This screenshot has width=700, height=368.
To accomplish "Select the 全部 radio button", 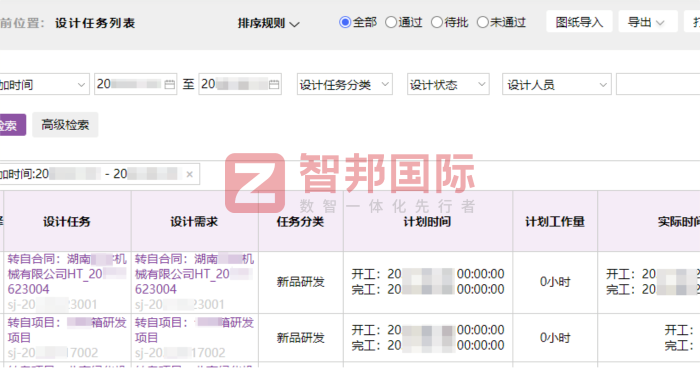I will tap(345, 22).
